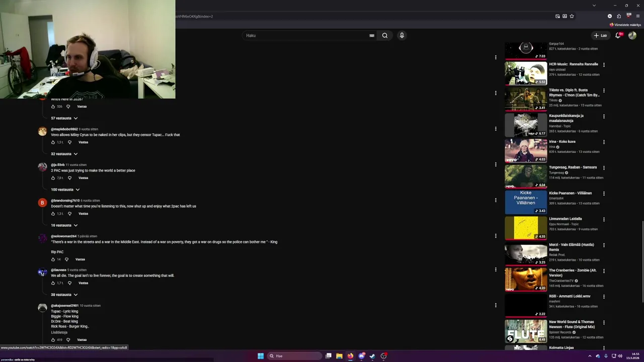This screenshot has width=644, height=362.
Task: Open Firefox extensions puzzle icon
Action: pyautogui.click(x=619, y=16)
